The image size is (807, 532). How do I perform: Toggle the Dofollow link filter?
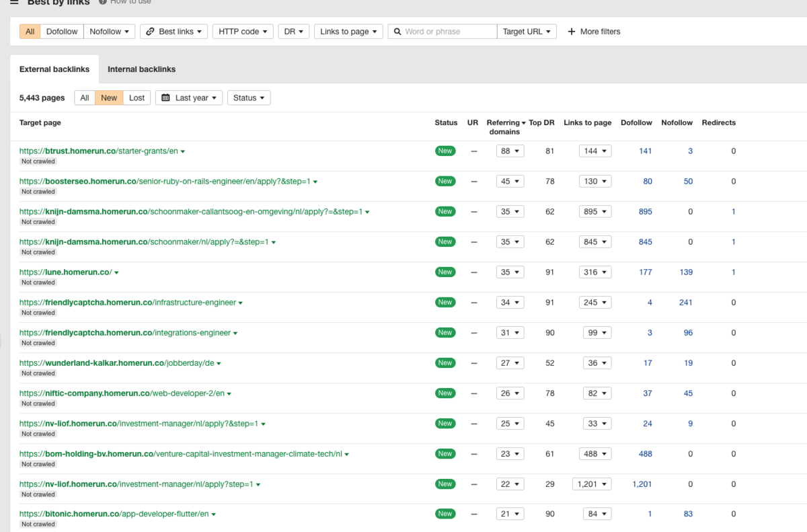pyautogui.click(x=62, y=32)
